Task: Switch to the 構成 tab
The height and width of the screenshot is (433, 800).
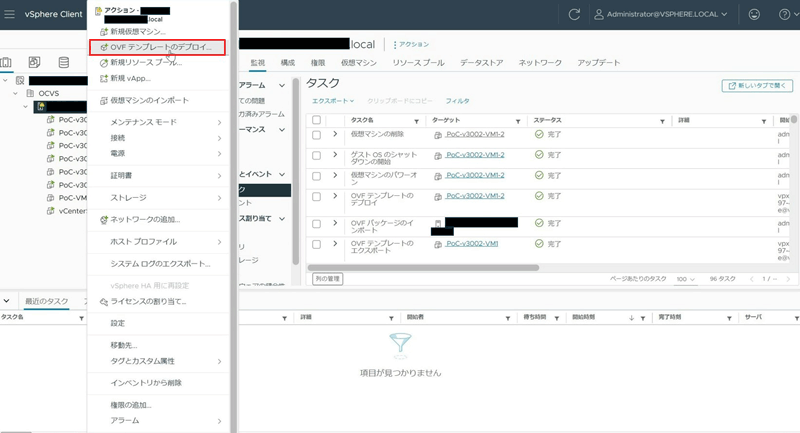Action: pos(288,63)
